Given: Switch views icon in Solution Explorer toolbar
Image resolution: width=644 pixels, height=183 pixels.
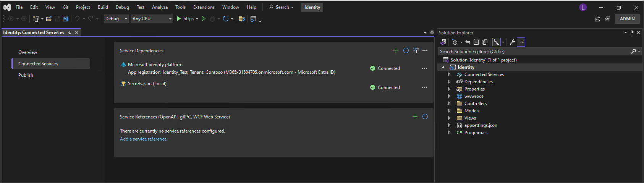Looking at the screenshot, I should (443, 42).
